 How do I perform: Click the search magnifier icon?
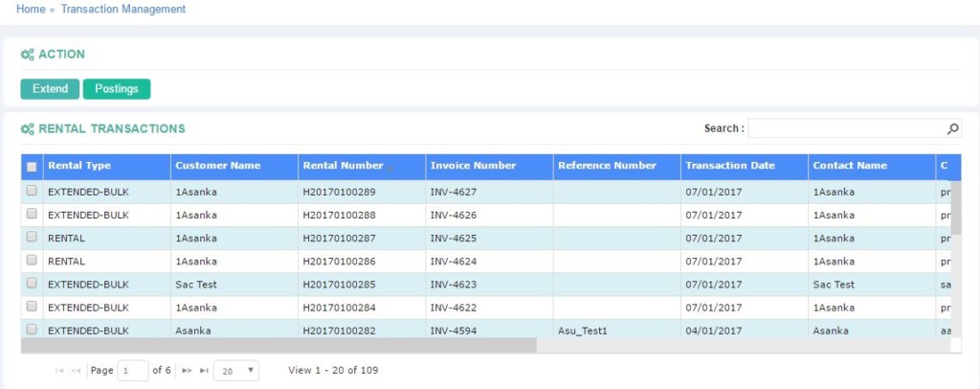tap(953, 128)
